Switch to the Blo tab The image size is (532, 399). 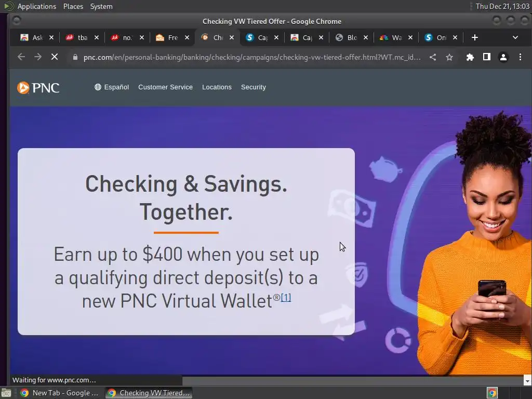click(347, 37)
